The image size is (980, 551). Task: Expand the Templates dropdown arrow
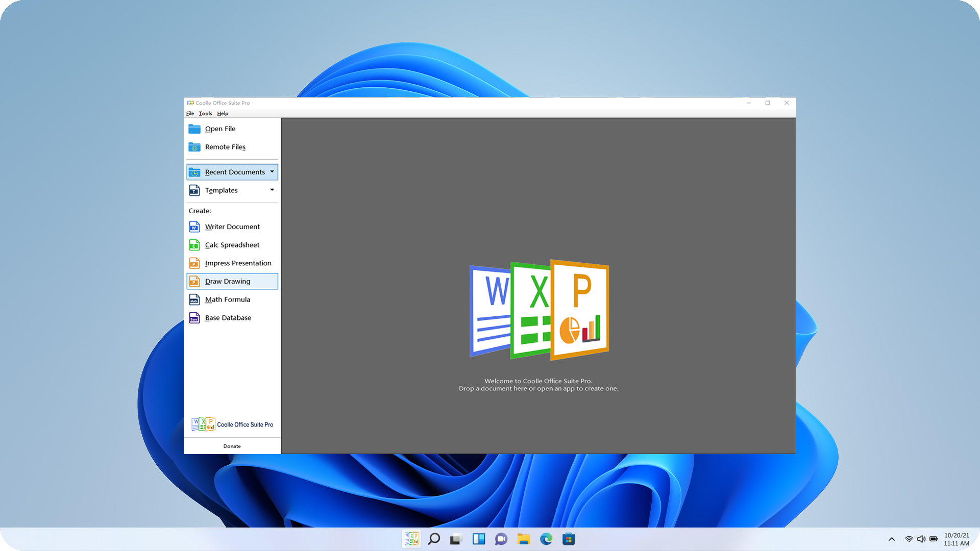coord(271,190)
